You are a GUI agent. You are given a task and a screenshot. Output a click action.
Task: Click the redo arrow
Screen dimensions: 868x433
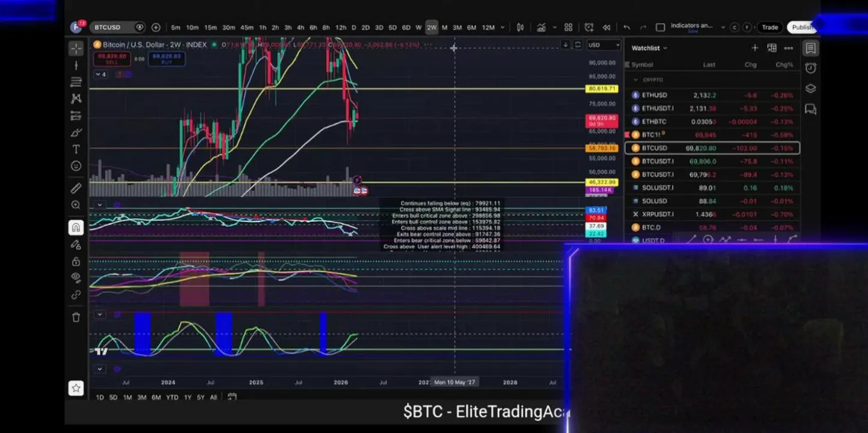[x=643, y=27]
